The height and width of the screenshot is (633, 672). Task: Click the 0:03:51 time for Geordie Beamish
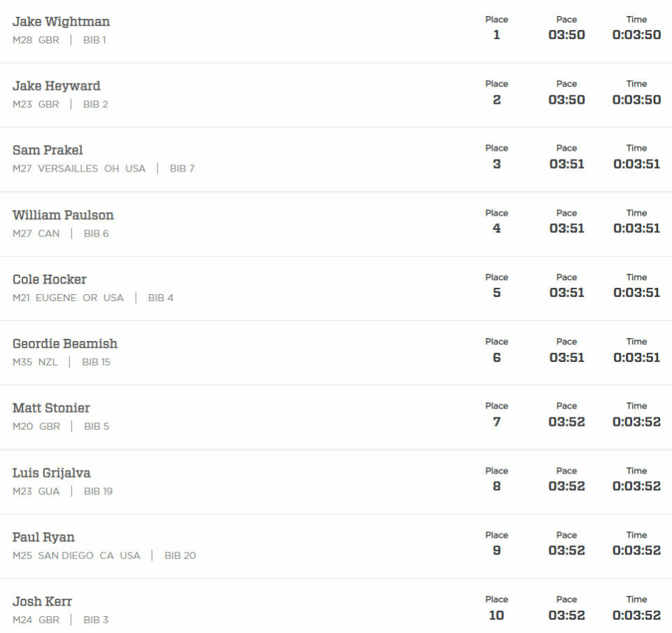636,357
